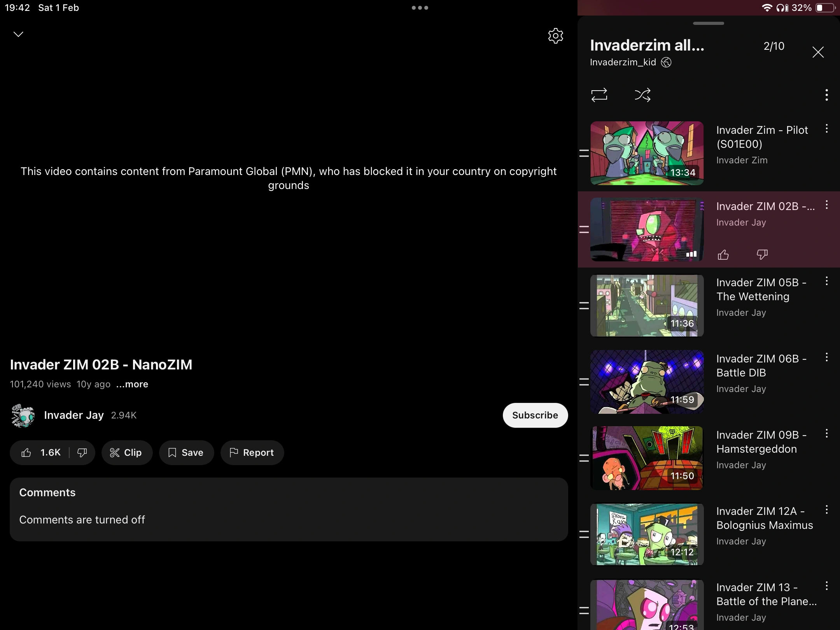Viewport: 840px width, 630px height.
Task: Enable playlist loop repeat
Action: click(x=599, y=95)
